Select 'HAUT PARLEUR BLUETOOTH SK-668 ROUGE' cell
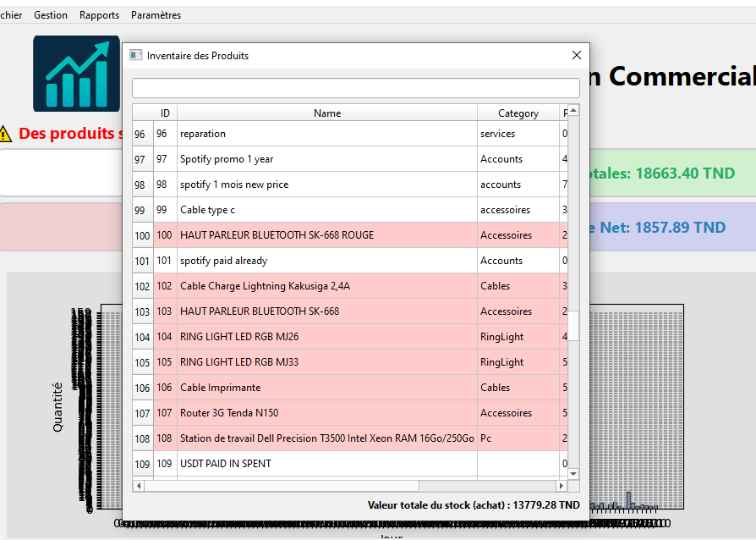 click(x=327, y=235)
